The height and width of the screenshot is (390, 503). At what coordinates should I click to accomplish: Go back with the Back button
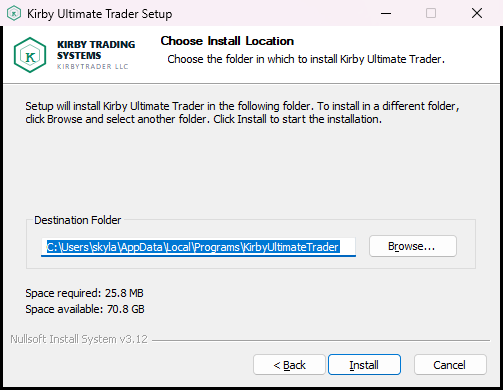click(x=289, y=365)
